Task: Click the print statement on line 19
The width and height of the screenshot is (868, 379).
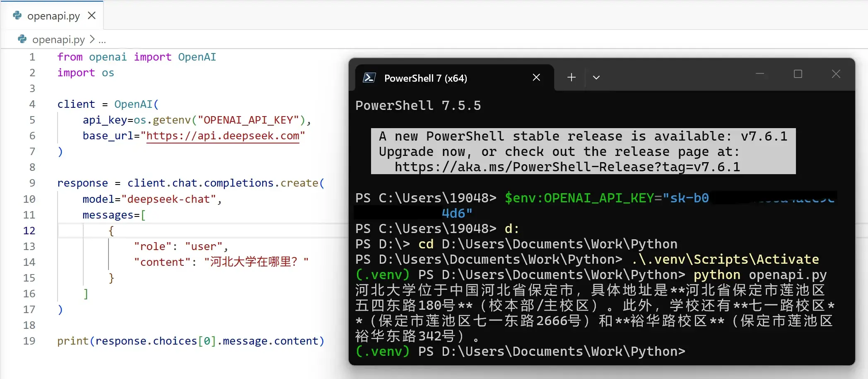Action: pyautogui.click(x=191, y=341)
